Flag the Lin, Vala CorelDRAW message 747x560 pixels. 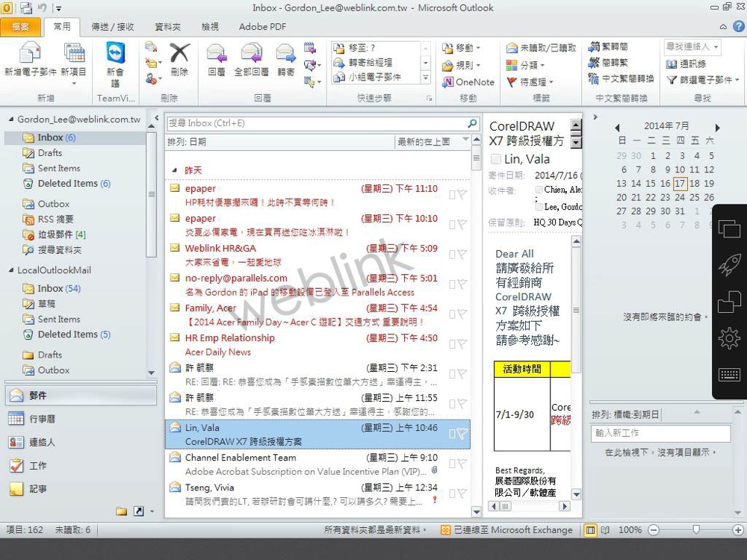click(462, 433)
